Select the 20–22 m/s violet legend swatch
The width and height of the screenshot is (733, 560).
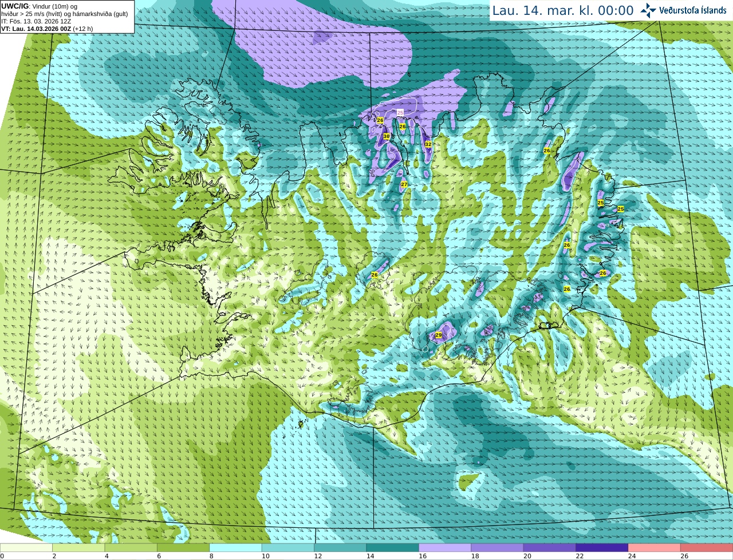click(x=550, y=547)
